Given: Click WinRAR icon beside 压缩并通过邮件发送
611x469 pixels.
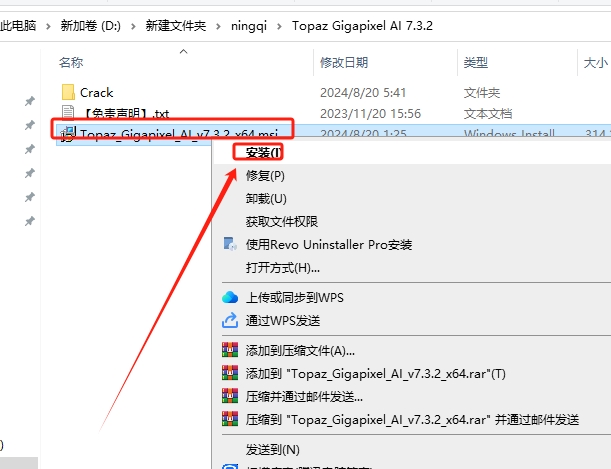Looking at the screenshot, I should pos(230,396).
